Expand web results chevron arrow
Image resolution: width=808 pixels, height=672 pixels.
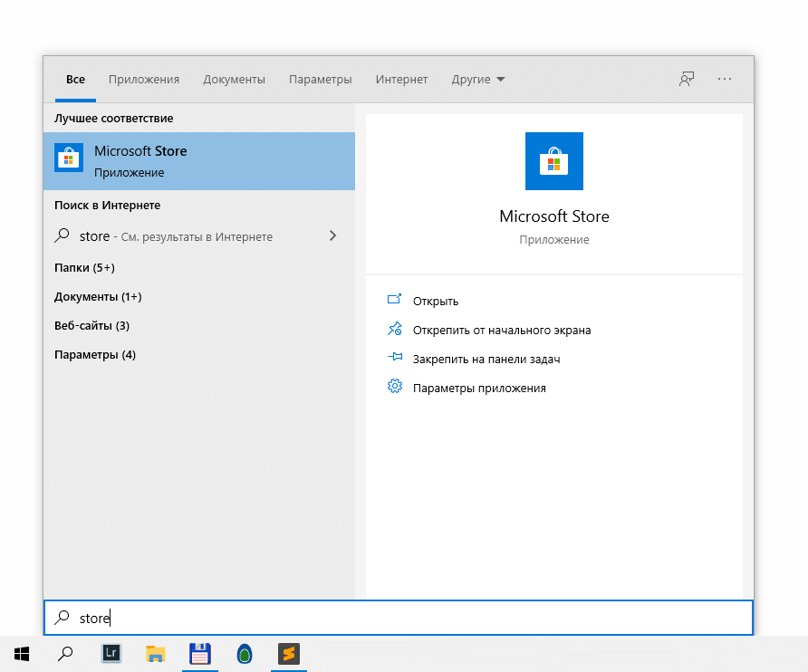[x=332, y=235]
